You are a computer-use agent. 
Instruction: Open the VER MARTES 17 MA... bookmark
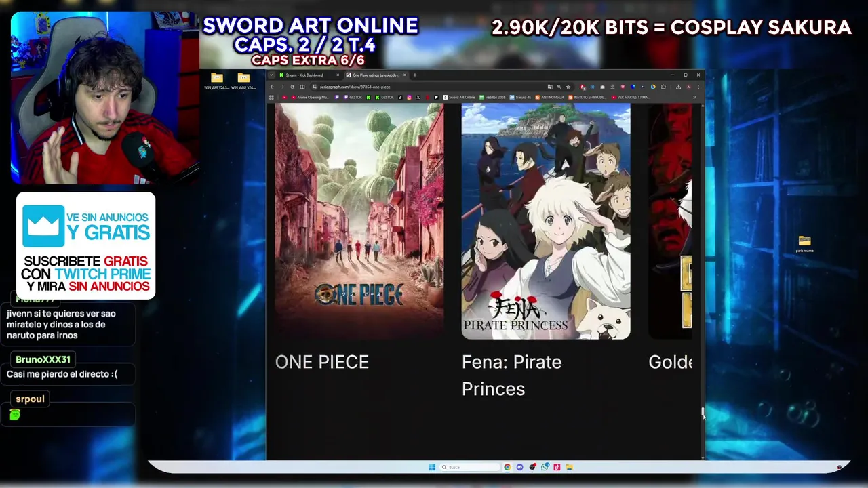pos(631,97)
